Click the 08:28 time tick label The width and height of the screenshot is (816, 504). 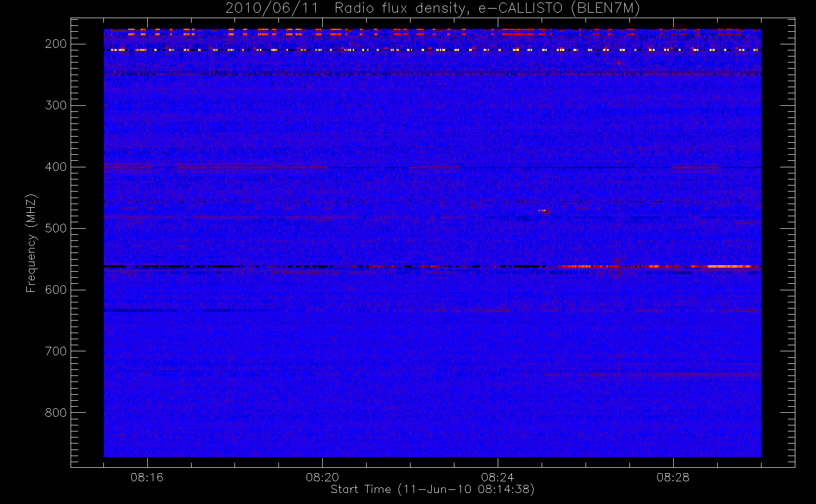pos(673,477)
